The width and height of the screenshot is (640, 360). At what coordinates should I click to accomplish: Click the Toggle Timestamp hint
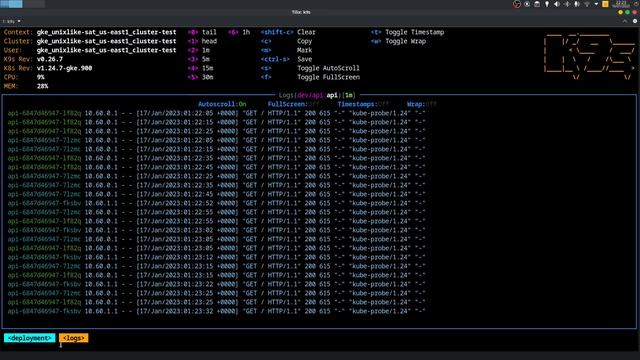[x=407, y=32]
